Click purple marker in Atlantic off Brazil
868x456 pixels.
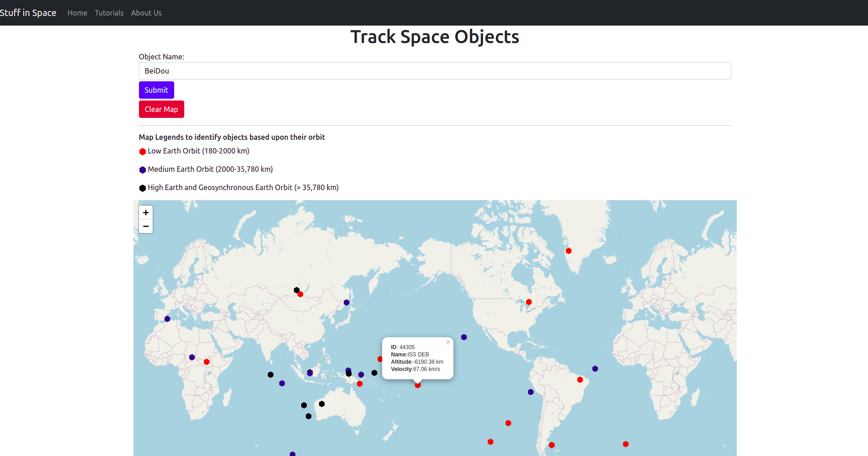coord(595,369)
